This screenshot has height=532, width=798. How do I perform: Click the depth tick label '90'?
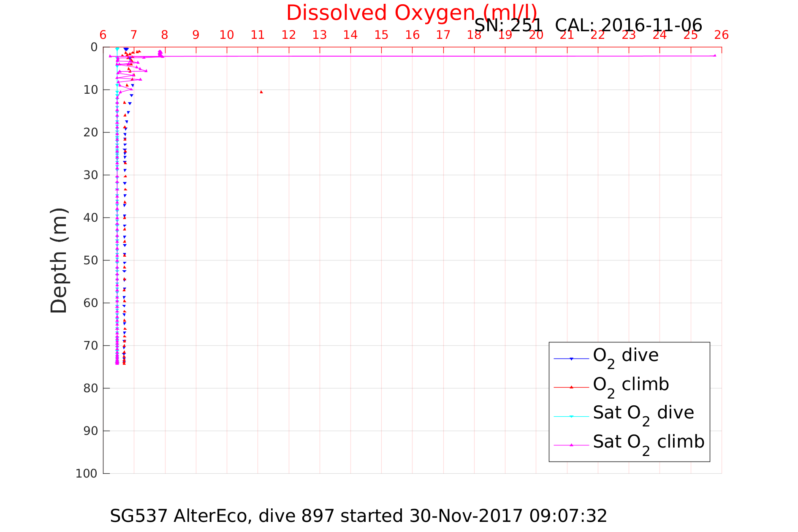[91, 431]
